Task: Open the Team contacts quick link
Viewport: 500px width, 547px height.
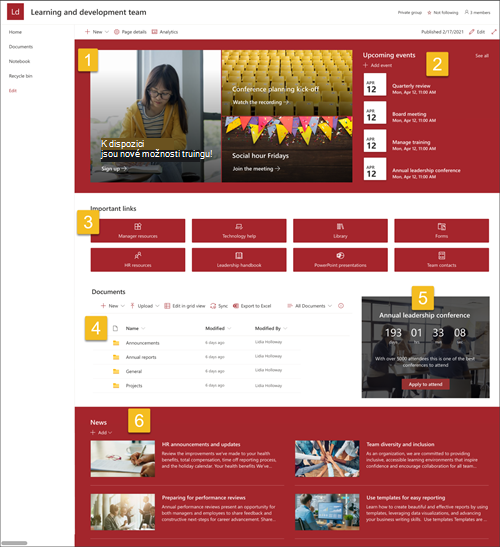Action: click(441, 260)
